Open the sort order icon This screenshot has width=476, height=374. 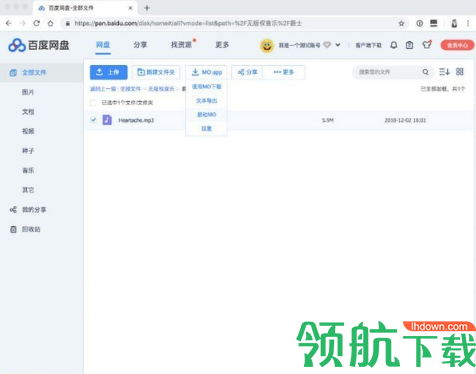(x=444, y=72)
